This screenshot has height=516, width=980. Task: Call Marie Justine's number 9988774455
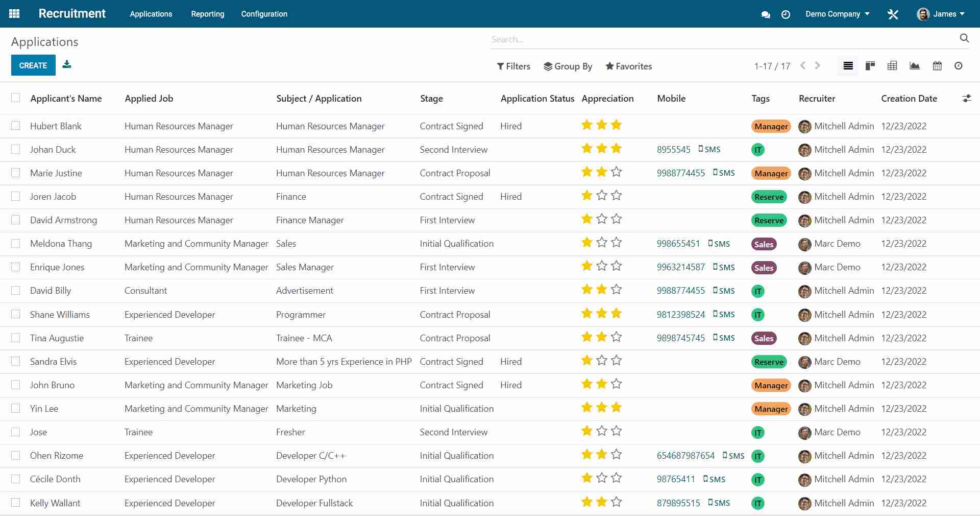[x=681, y=173]
